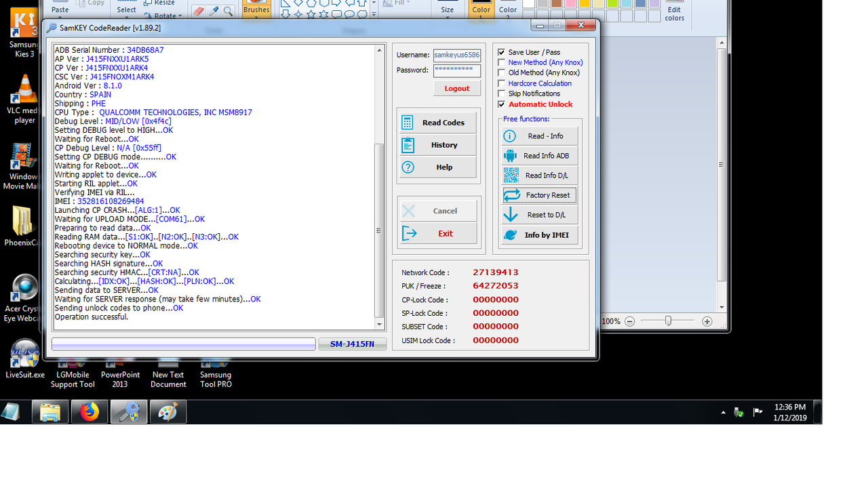Click the ADB Serial Number 34DB68A7
The image size is (868, 488).
(x=145, y=50)
